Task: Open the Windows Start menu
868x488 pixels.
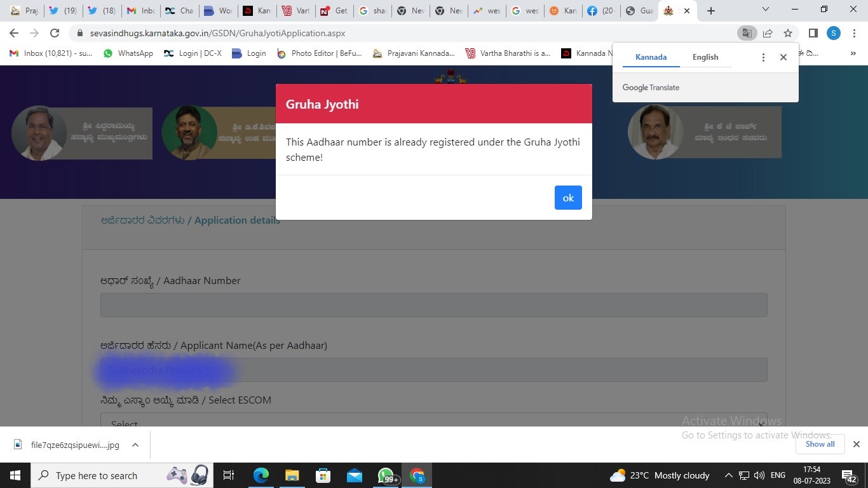Action: (15, 475)
